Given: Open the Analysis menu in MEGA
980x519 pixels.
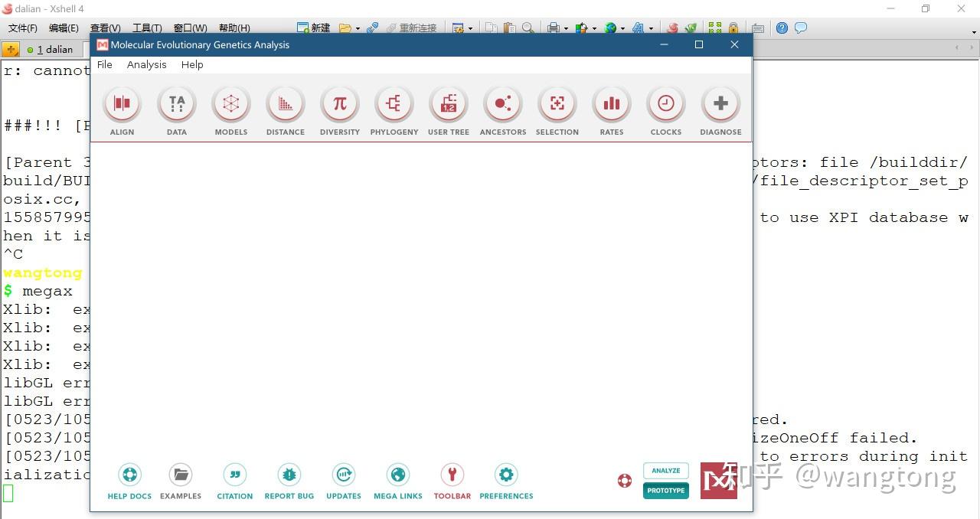Looking at the screenshot, I should 147,64.
